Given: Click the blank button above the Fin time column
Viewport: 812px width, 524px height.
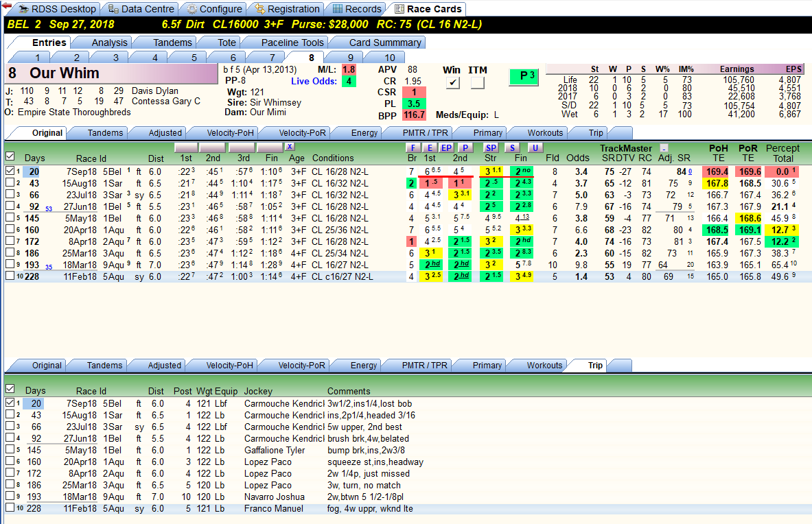Looking at the screenshot, I should tap(270, 147).
